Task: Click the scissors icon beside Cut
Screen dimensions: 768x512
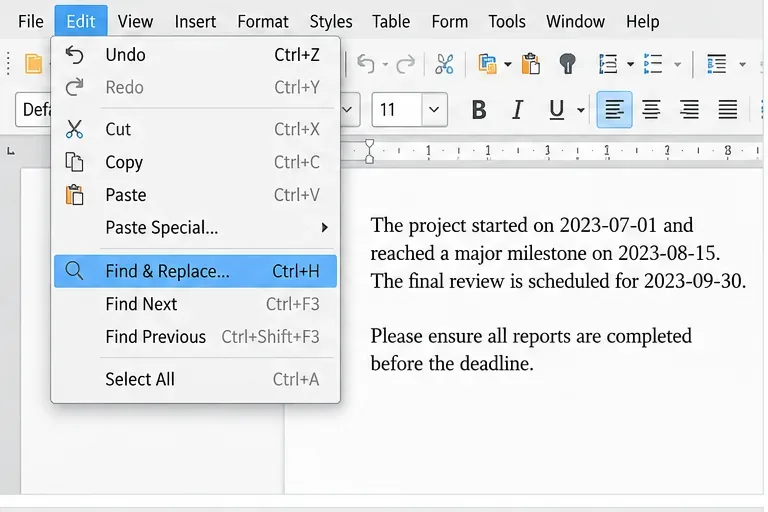Action: (x=74, y=129)
